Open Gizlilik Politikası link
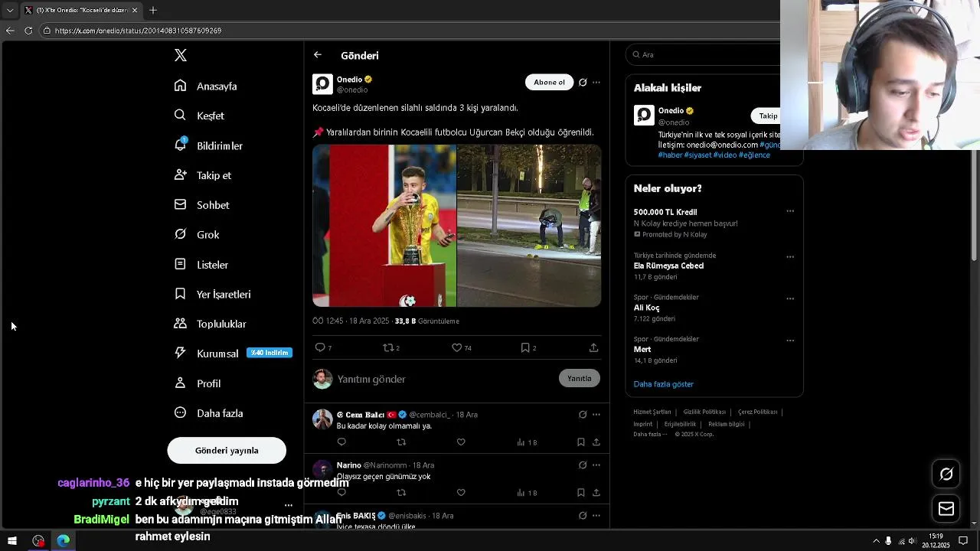Image resolution: width=980 pixels, height=551 pixels. pos(704,412)
